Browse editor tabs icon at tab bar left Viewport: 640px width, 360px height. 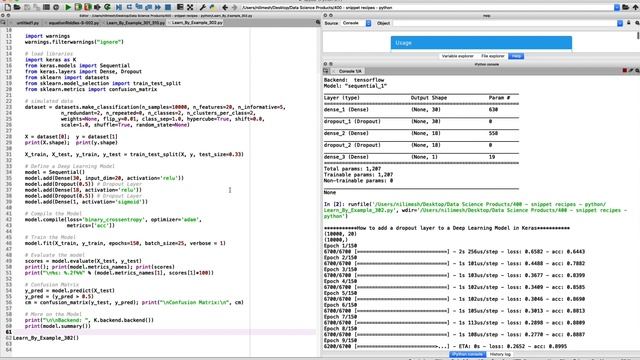tap(3, 22)
